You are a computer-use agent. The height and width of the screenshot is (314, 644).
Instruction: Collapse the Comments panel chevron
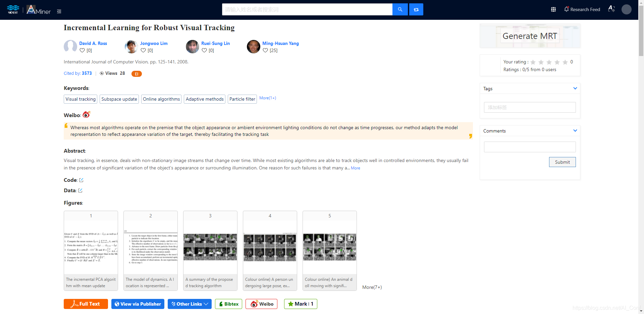click(x=575, y=130)
